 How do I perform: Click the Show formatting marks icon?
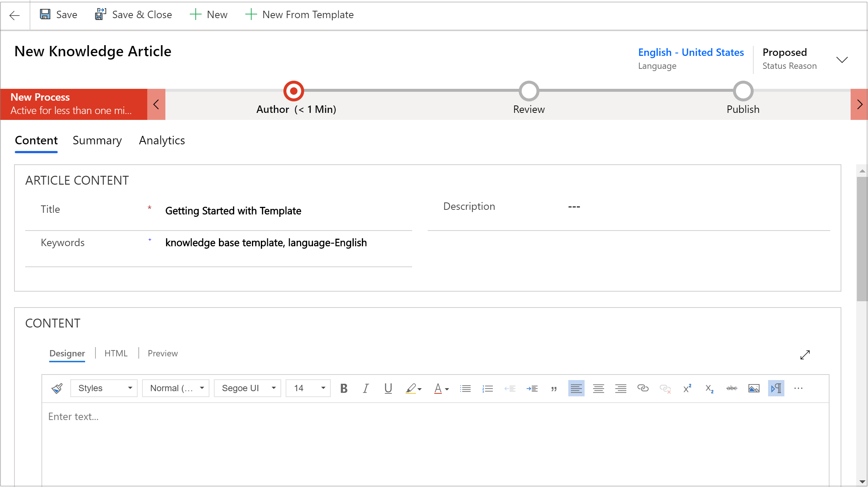coord(777,389)
